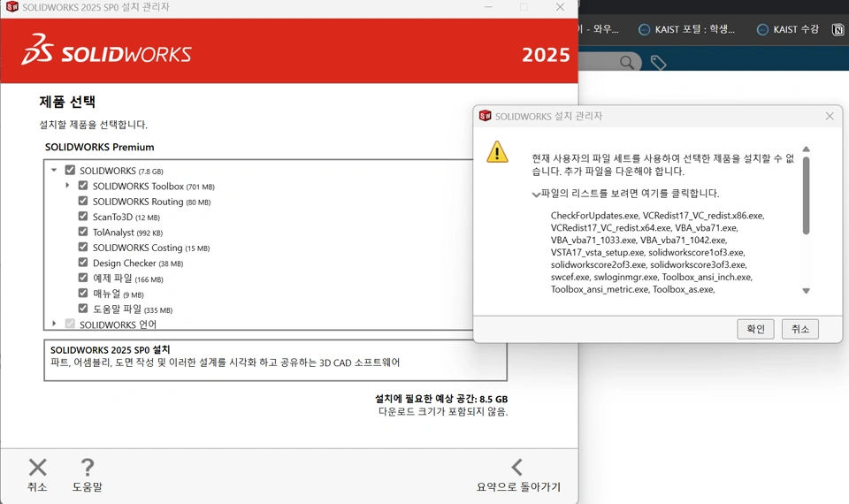Click dialog scrollbar down arrow

806,291
